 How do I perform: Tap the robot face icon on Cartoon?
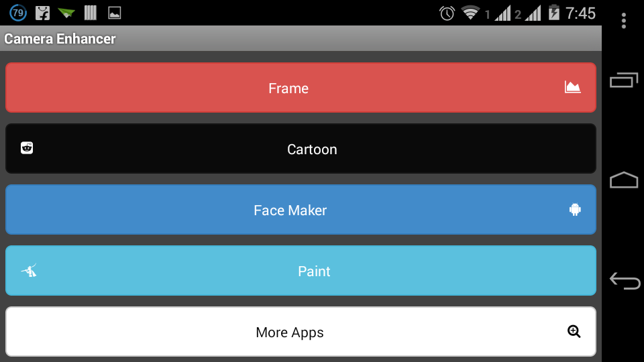click(27, 148)
